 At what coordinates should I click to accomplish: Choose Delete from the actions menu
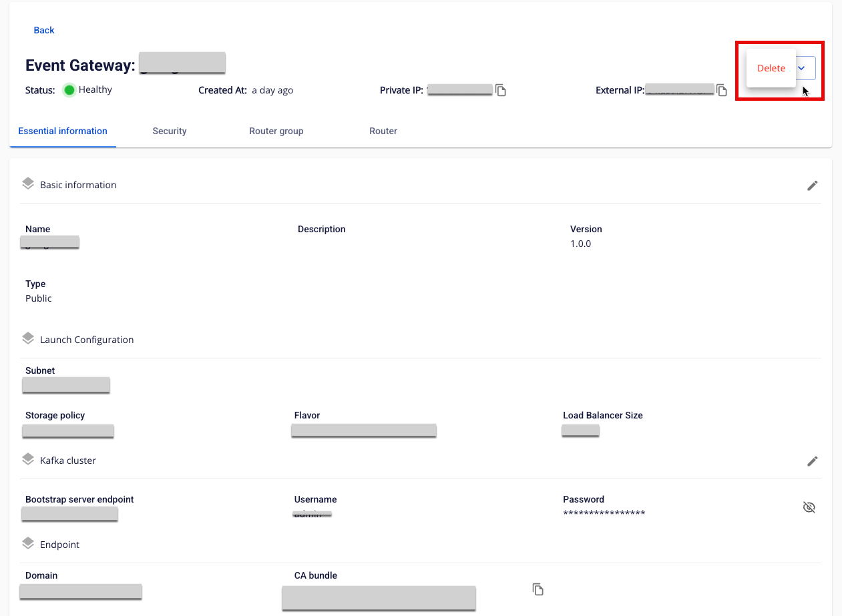click(x=771, y=68)
